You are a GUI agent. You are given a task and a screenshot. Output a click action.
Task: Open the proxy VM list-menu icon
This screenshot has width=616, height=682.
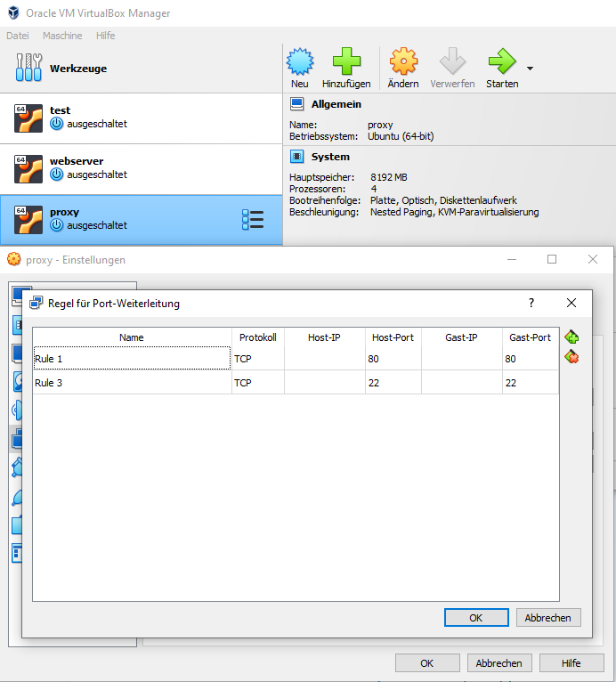pyautogui.click(x=253, y=220)
